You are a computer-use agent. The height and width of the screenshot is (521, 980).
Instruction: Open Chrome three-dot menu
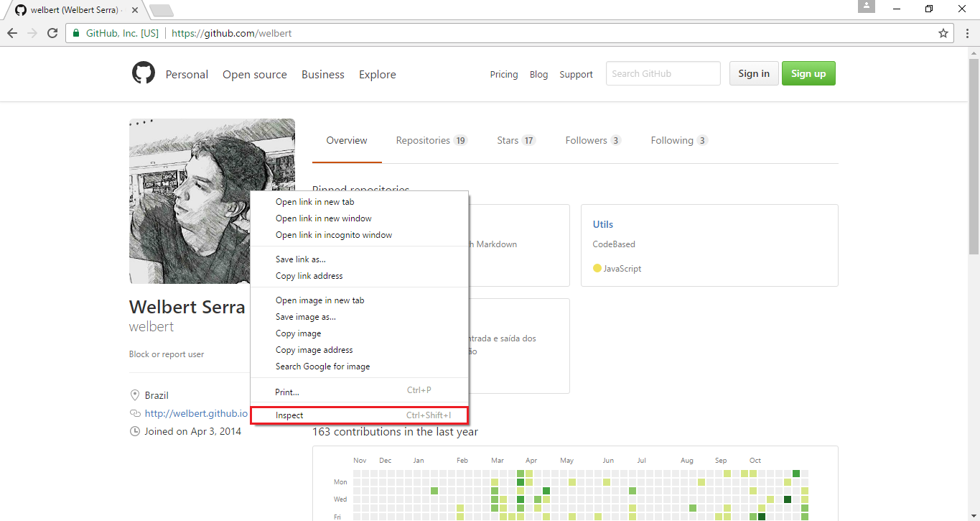coord(966,33)
